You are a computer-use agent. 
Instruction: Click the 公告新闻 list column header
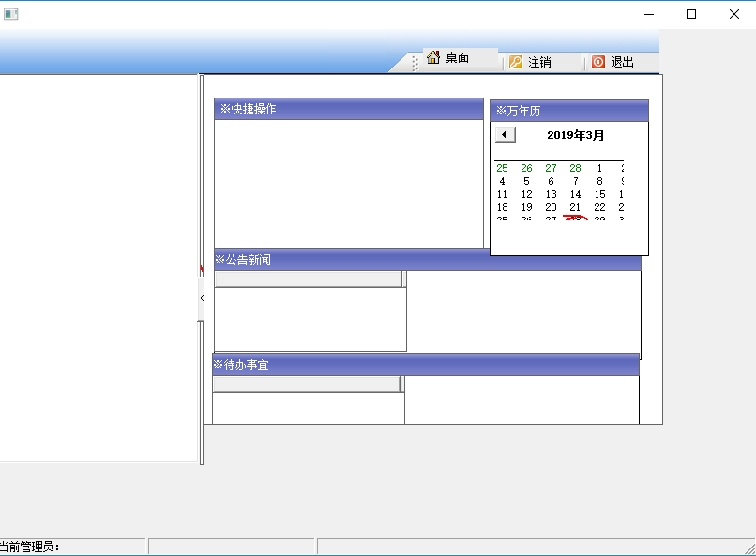click(308, 278)
